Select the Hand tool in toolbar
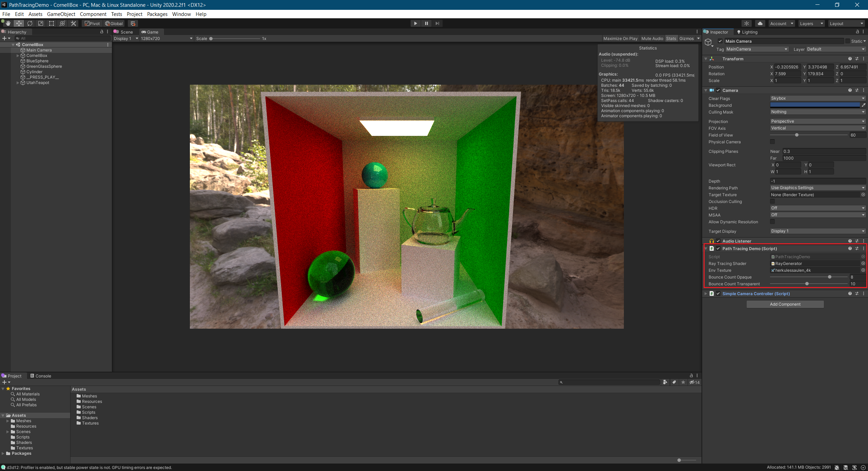868x471 pixels. [x=8, y=23]
